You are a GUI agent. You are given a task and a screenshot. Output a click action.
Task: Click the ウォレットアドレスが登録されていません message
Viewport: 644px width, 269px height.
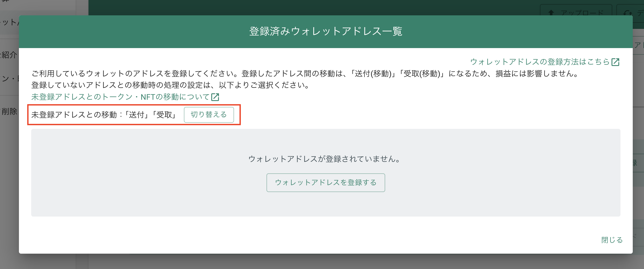324,158
